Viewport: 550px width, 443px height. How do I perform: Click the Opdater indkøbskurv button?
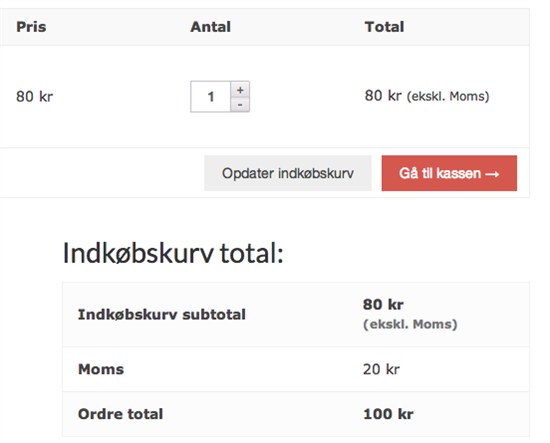(x=288, y=173)
